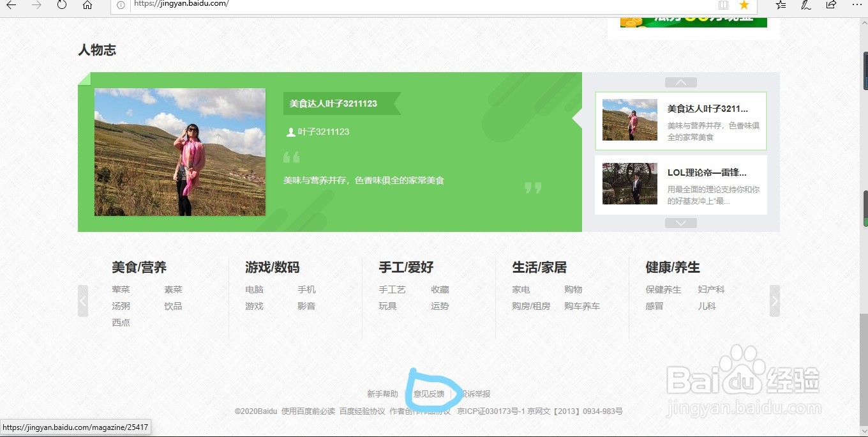Expand next categories with the right arrow

click(x=774, y=300)
